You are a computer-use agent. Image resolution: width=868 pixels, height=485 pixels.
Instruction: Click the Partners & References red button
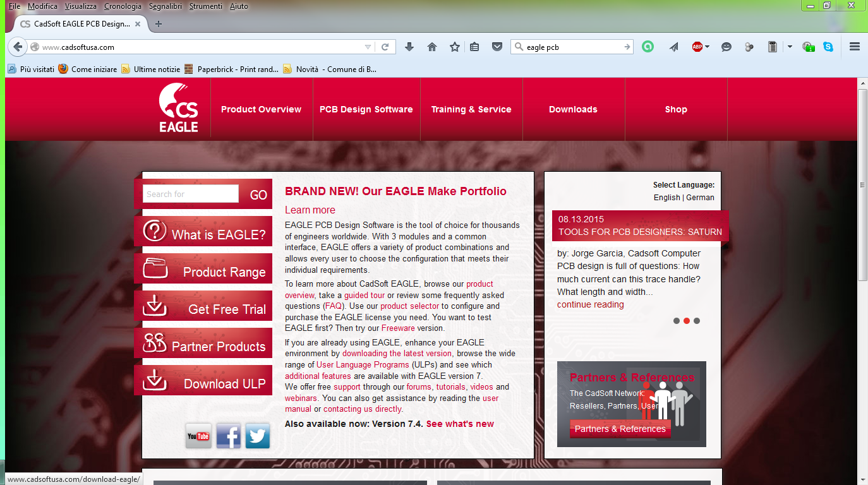click(x=620, y=429)
